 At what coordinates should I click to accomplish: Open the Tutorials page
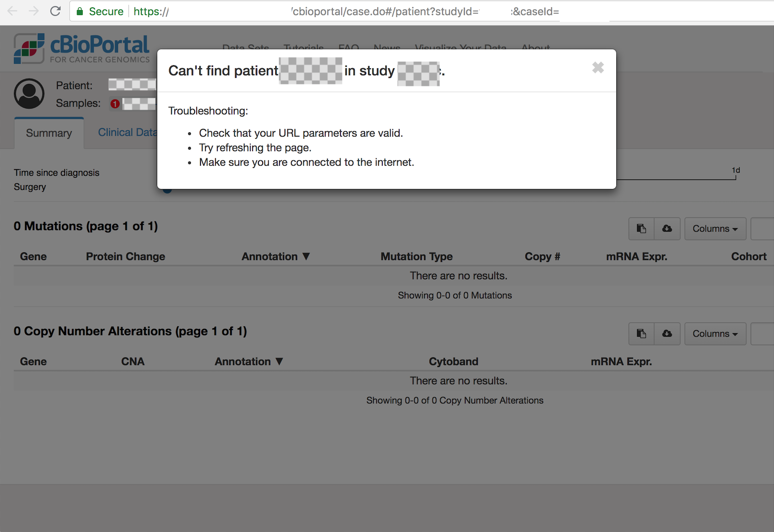click(x=303, y=48)
